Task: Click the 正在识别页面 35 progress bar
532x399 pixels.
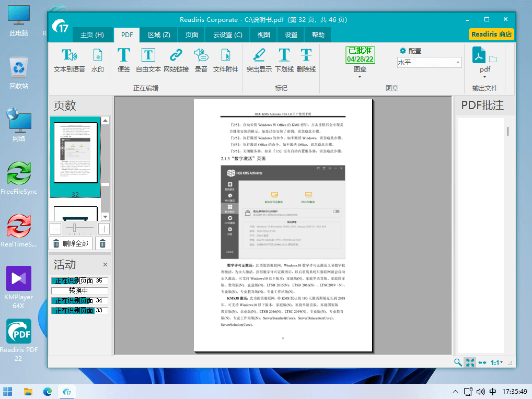Action: coord(79,280)
